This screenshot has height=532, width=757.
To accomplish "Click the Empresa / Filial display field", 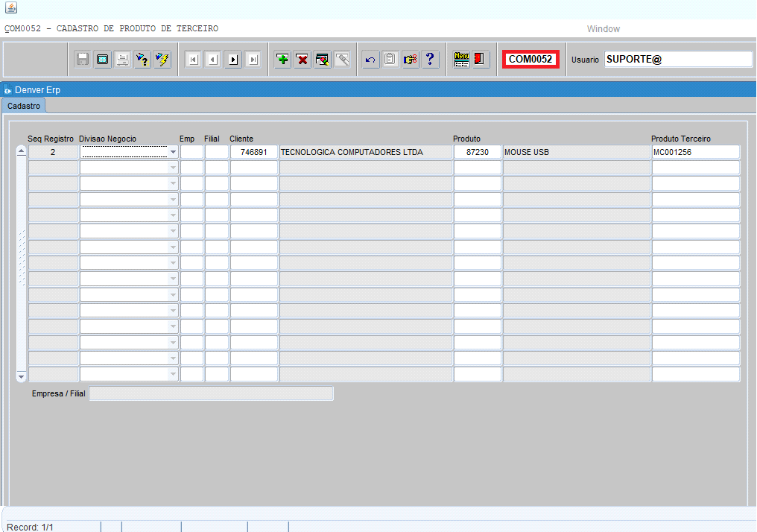I will click(x=211, y=393).
